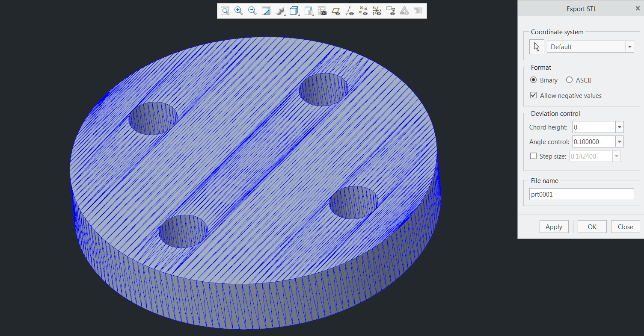Expand the Chord height dropdown
The height and width of the screenshot is (336, 644).
click(619, 127)
